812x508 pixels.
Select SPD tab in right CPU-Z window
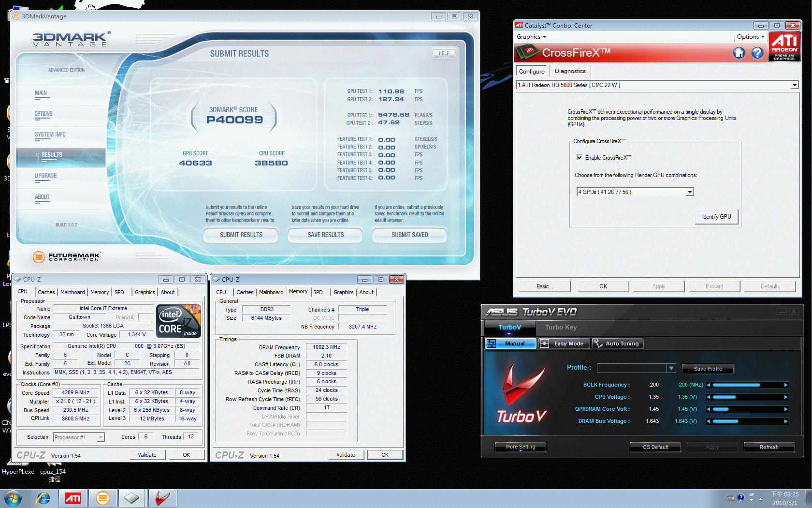point(318,292)
